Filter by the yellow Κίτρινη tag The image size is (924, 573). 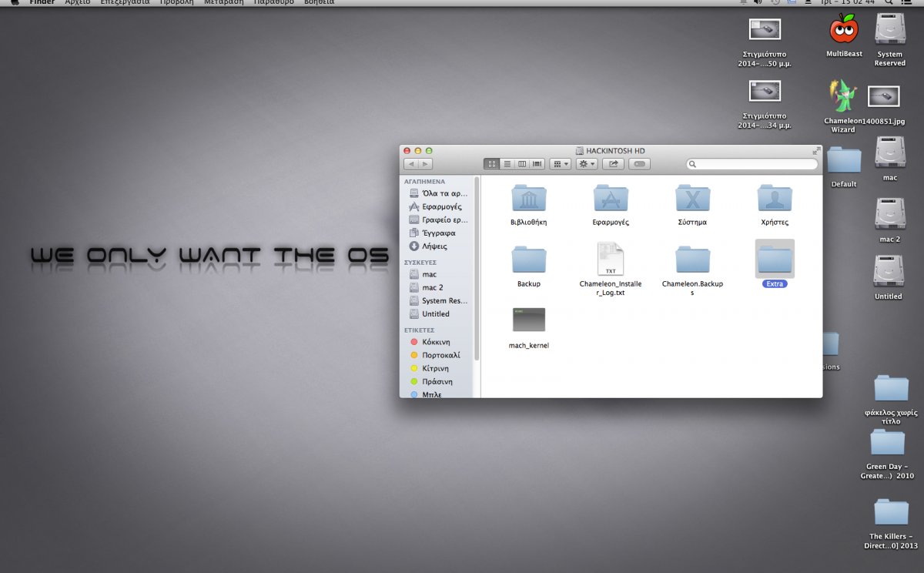430,369
